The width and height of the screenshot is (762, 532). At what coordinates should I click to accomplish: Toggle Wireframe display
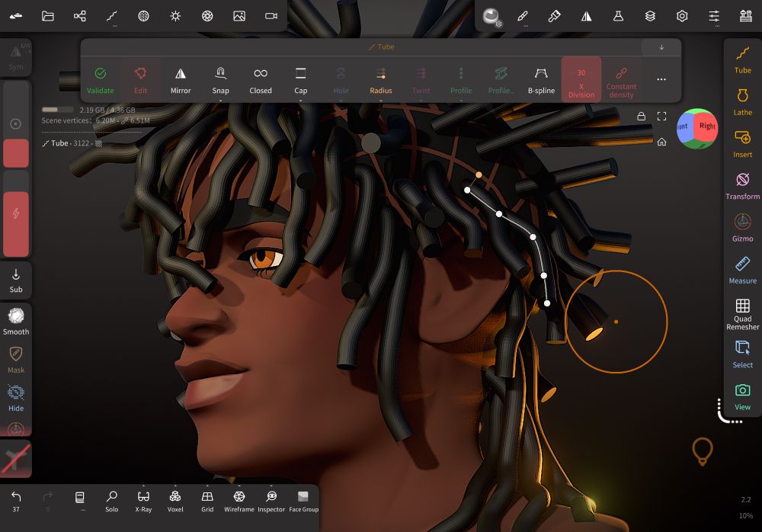(239, 501)
